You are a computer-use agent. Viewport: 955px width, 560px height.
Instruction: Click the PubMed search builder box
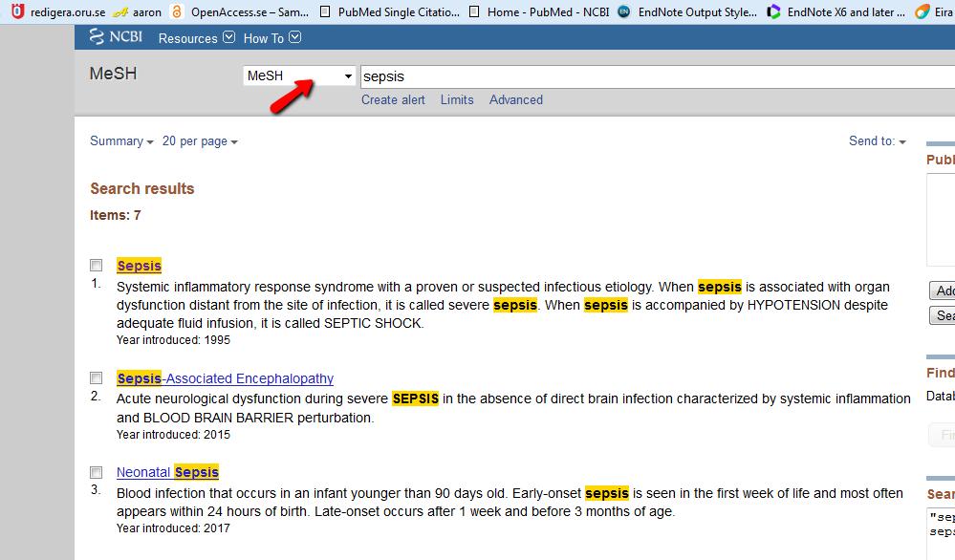pos(941,220)
